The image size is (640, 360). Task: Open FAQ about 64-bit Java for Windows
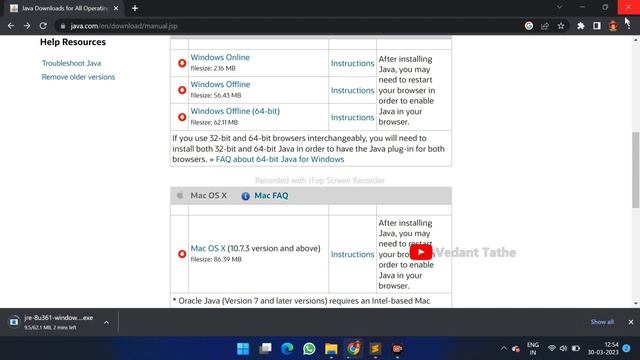[x=280, y=159]
